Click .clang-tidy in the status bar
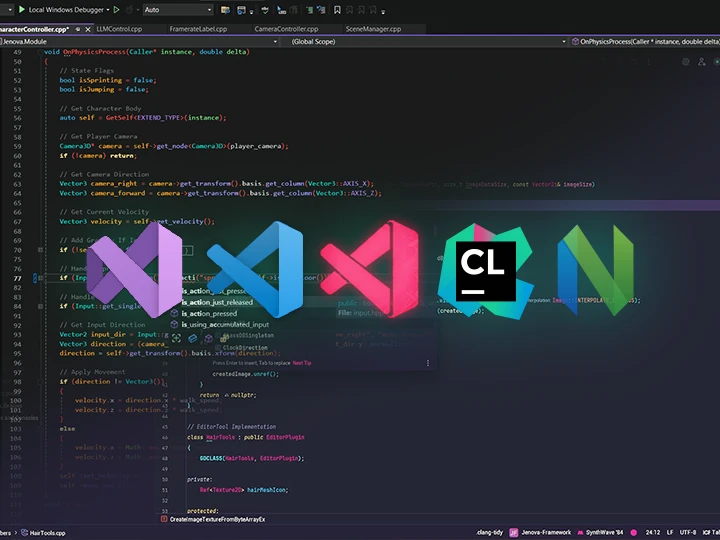The image size is (720, 540). point(489,533)
